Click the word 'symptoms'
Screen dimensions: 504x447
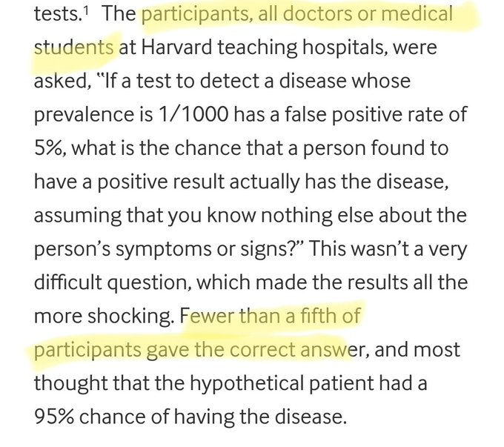(x=163, y=250)
